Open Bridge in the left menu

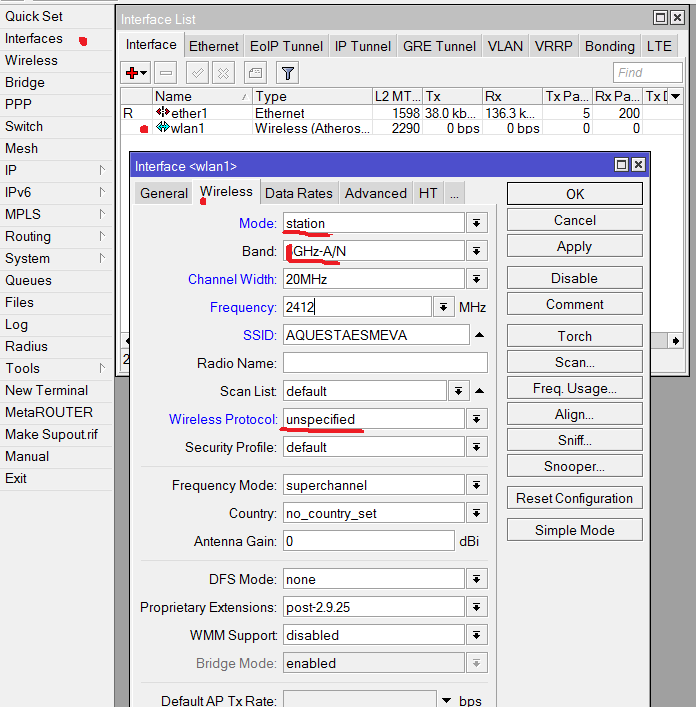click(56, 83)
